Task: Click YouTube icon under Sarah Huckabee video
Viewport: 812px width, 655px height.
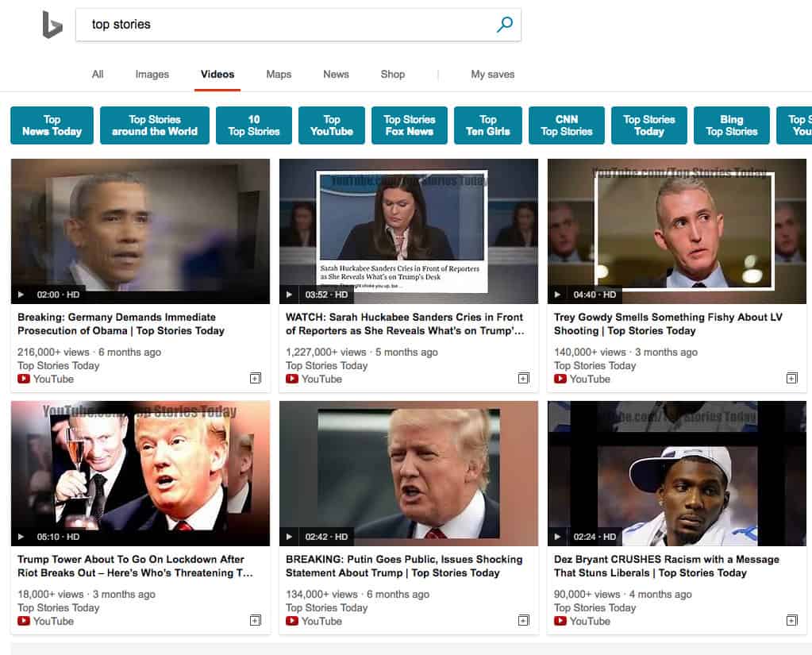Action: point(292,379)
